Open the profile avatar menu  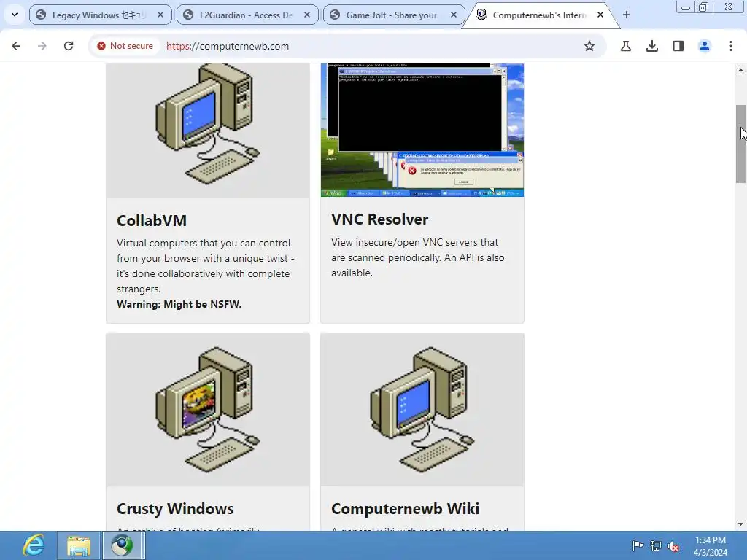pos(704,46)
